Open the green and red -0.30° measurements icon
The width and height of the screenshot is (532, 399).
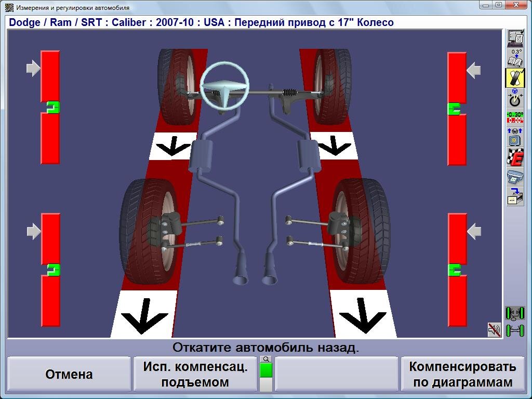click(x=515, y=117)
